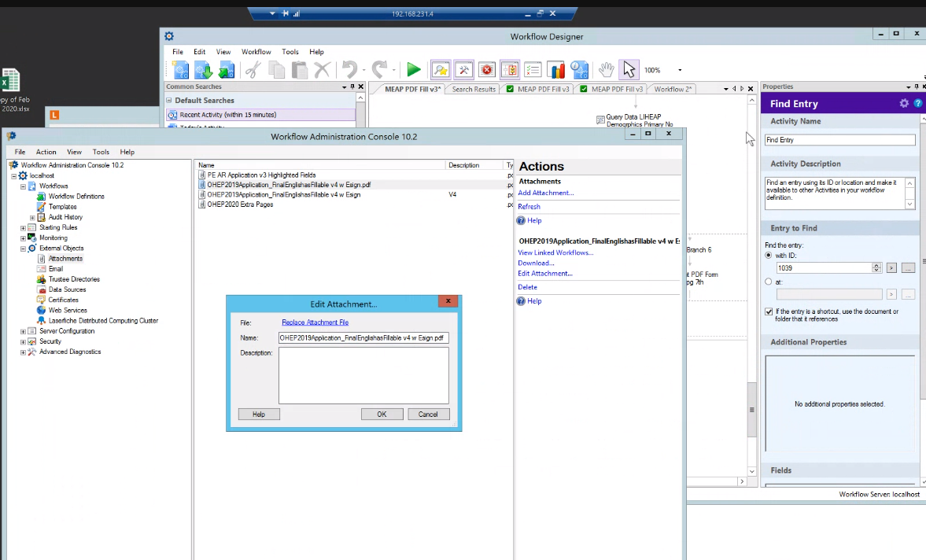This screenshot has width=926, height=560.
Task: Click the green Run workflow play icon
Action: point(414,70)
